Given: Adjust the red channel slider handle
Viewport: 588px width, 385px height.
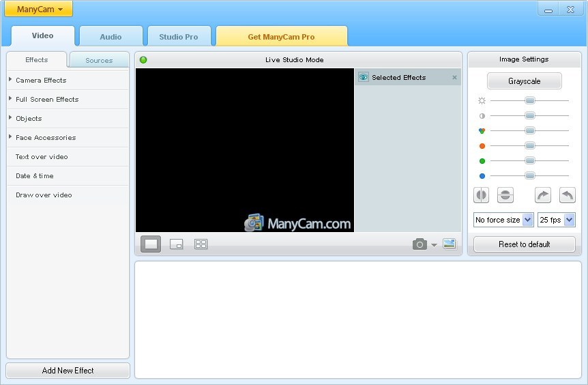Looking at the screenshot, I should click(530, 145).
